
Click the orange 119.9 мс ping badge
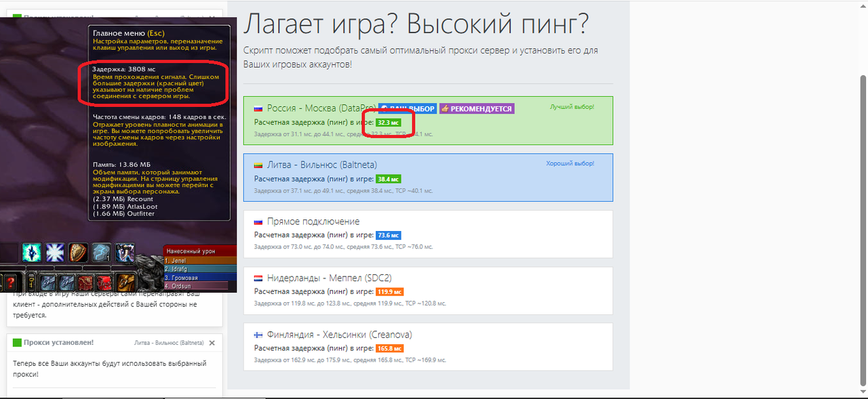pyautogui.click(x=390, y=292)
